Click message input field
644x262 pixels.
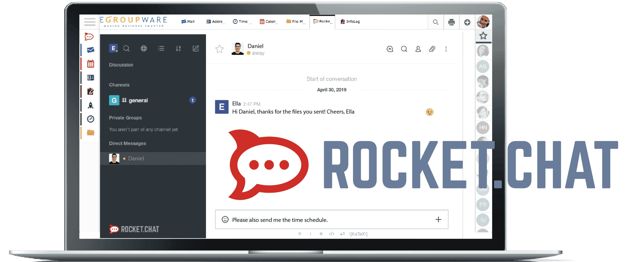coord(332,220)
